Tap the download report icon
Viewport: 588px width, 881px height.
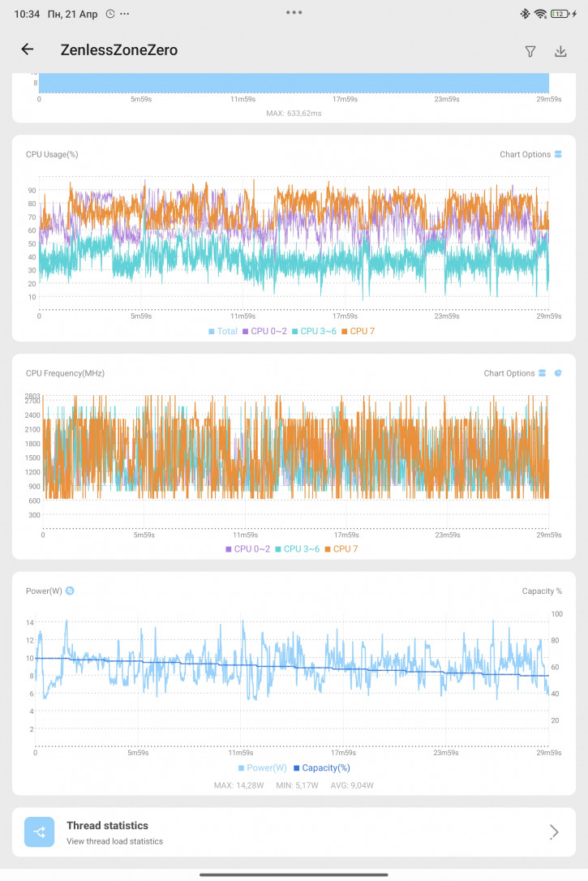(560, 52)
